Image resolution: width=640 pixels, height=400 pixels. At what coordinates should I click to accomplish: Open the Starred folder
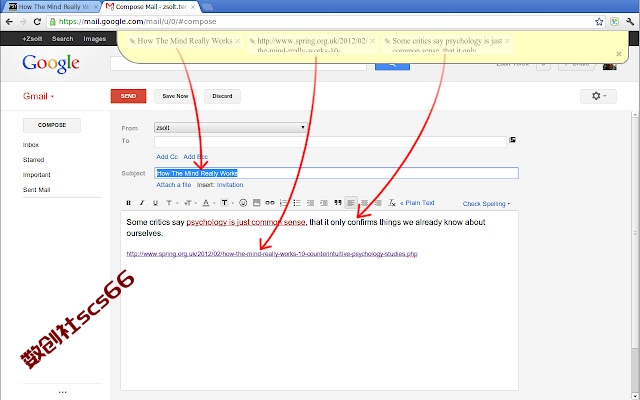[33, 160]
